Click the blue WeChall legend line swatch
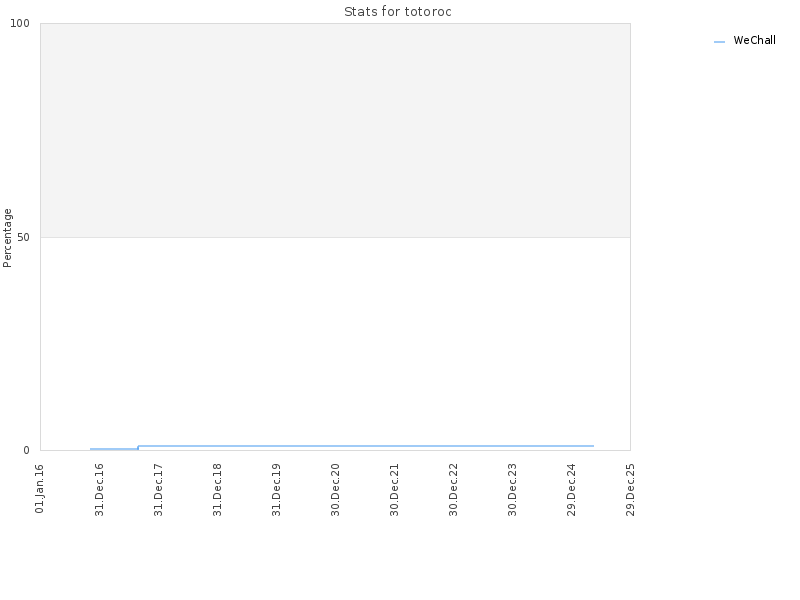 719,42
